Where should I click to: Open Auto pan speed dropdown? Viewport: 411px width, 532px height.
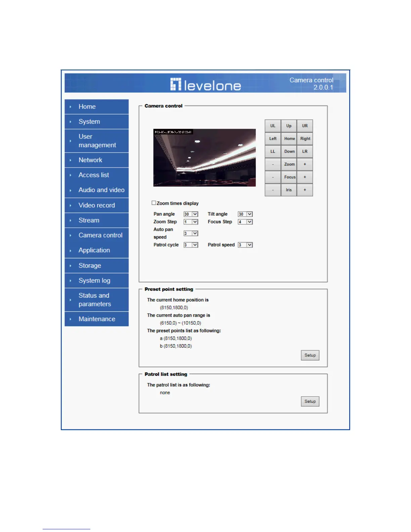point(191,233)
